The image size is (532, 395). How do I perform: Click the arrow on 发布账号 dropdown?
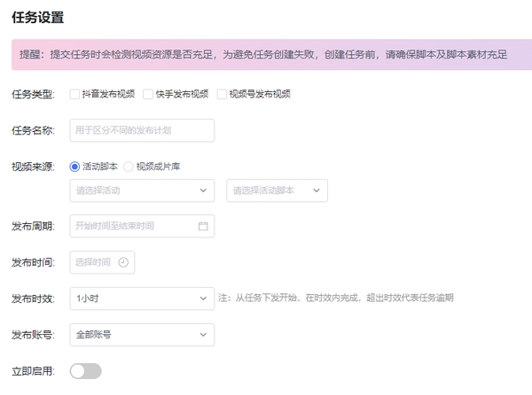203,335
